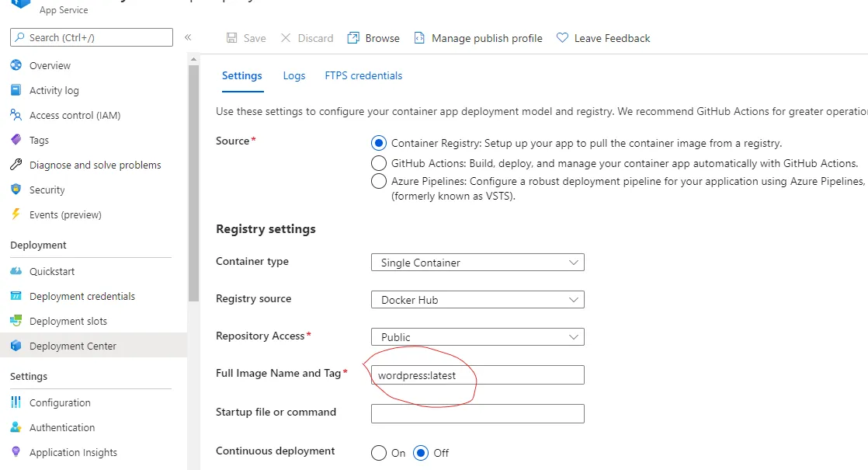Click the Startup file or command field

[477, 413]
